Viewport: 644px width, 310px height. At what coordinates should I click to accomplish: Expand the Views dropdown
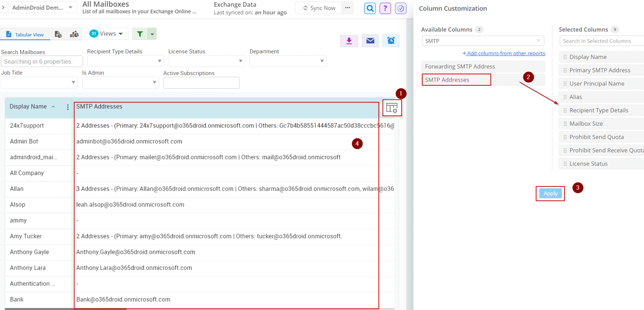point(106,34)
